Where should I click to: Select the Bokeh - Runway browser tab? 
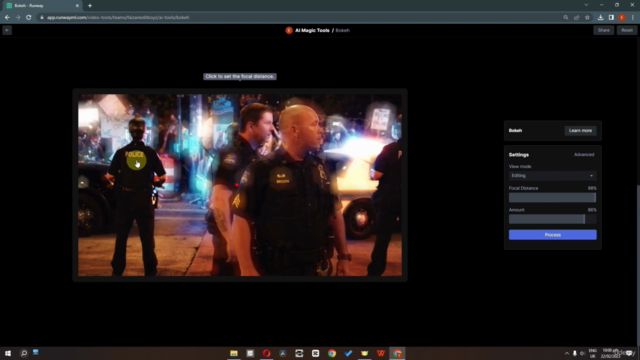41,6
